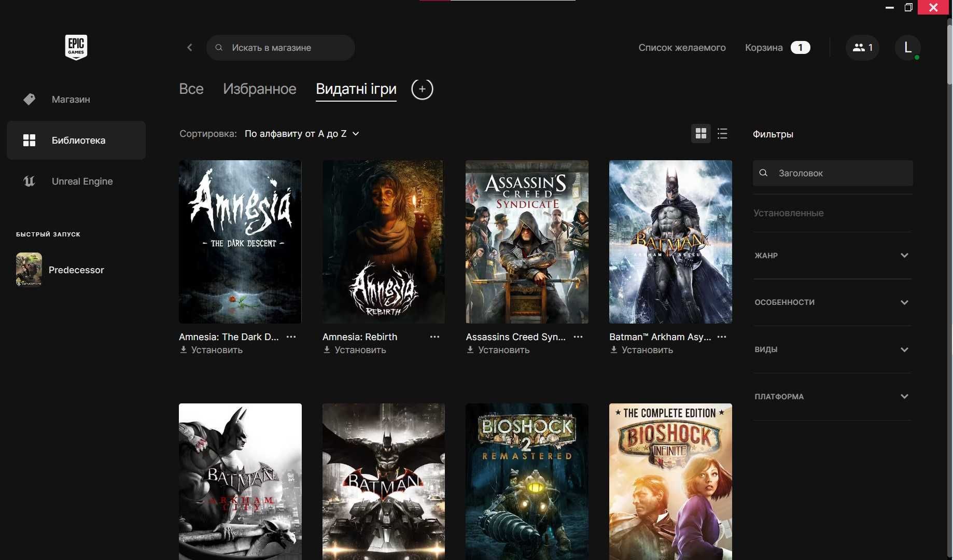Screen dimensions: 953x560
Task: Open Batman Arkham City cover art
Action: click(240, 482)
